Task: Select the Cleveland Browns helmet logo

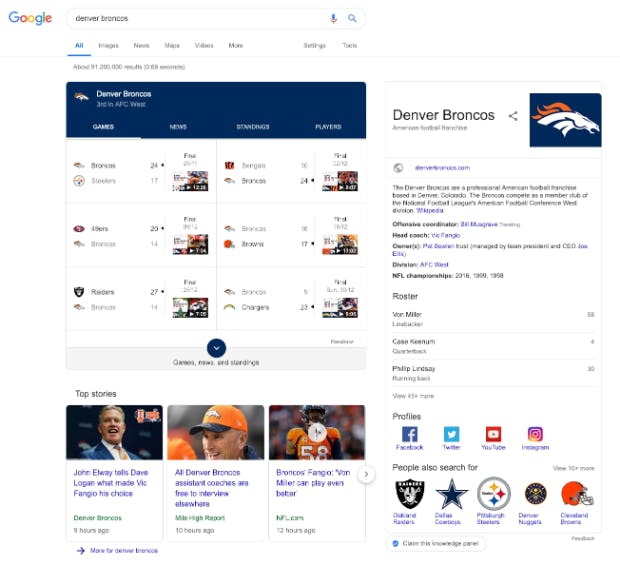Action: [x=577, y=493]
